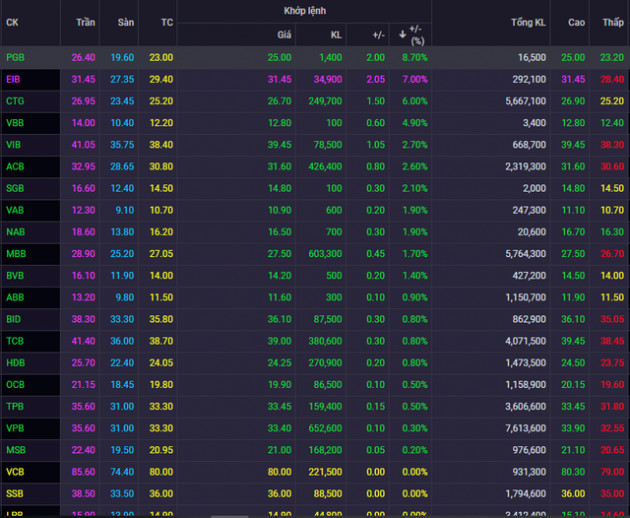This screenshot has width=630, height=518.
Task: Select the MSB stock symbol
Action: (16, 450)
